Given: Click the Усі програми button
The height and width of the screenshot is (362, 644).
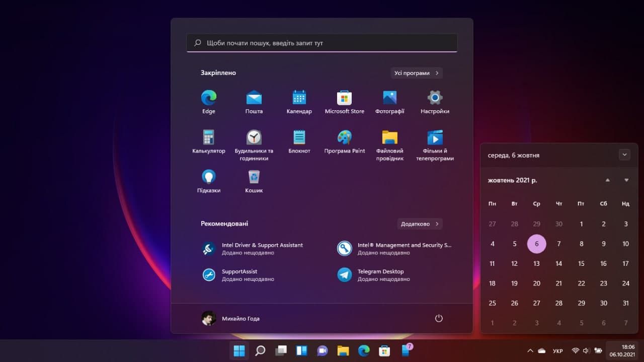Looking at the screenshot, I should pyautogui.click(x=417, y=73).
